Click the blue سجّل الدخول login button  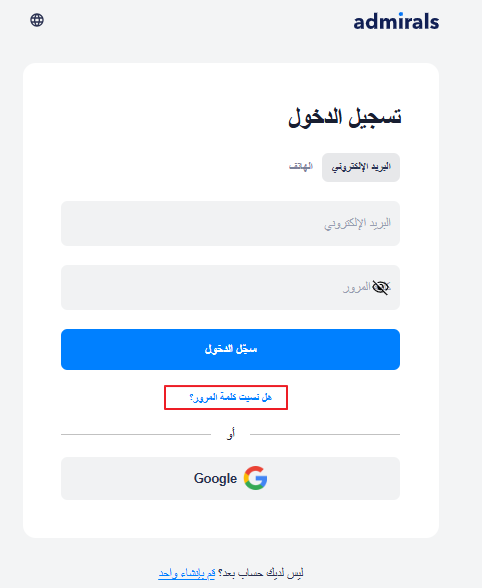pos(230,350)
